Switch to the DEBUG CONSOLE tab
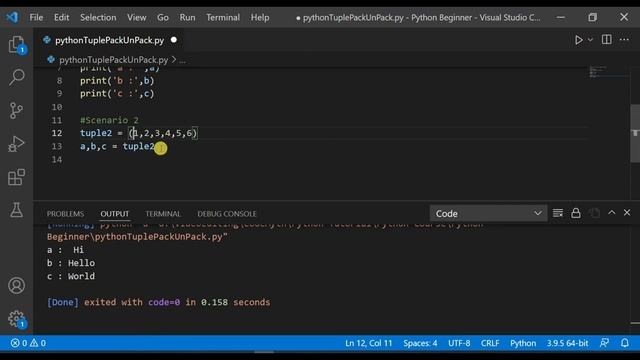The image size is (640, 360). (227, 214)
